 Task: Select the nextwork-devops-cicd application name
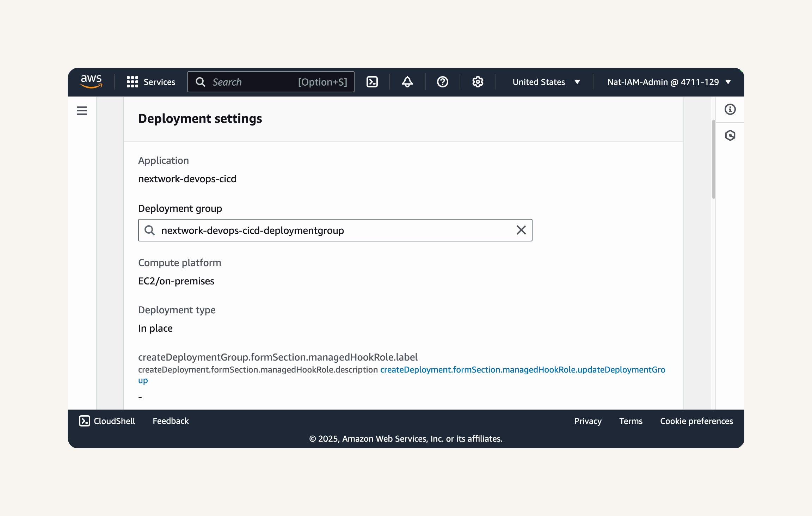pos(187,179)
